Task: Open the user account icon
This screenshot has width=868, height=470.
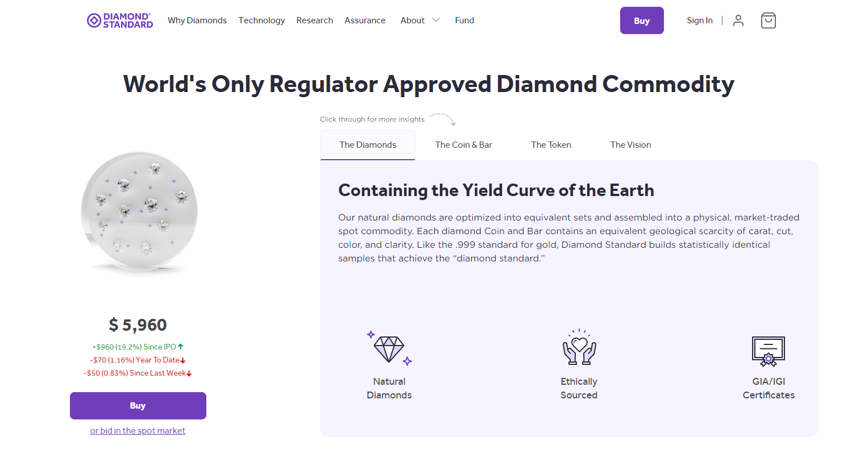Action: [738, 20]
